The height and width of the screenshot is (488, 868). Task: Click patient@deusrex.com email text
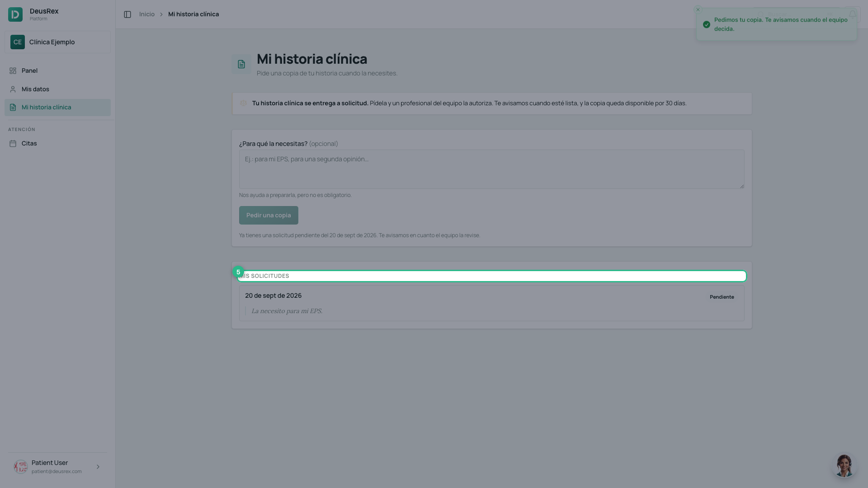pyautogui.click(x=57, y=471)
